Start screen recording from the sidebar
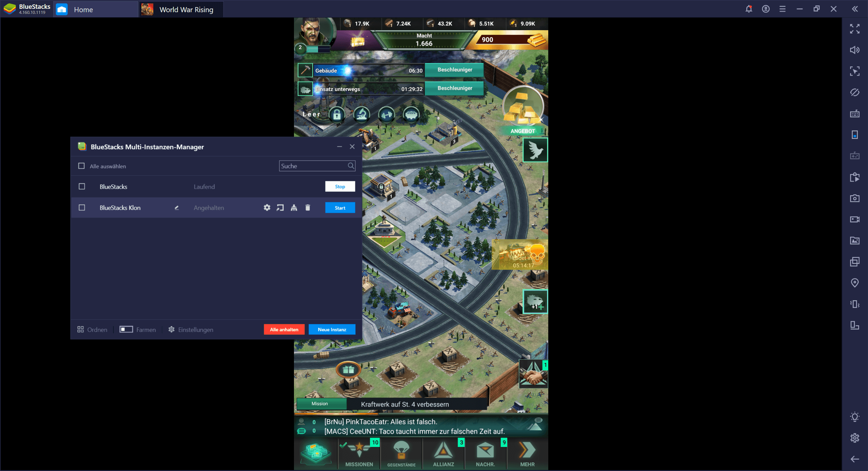 [855, 219]
